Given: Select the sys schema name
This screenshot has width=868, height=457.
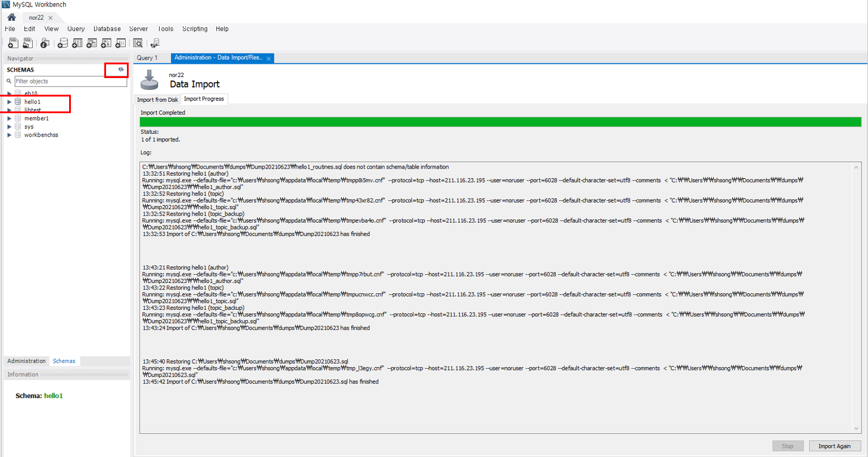Looking at the screenshot, I should [29, 127].
